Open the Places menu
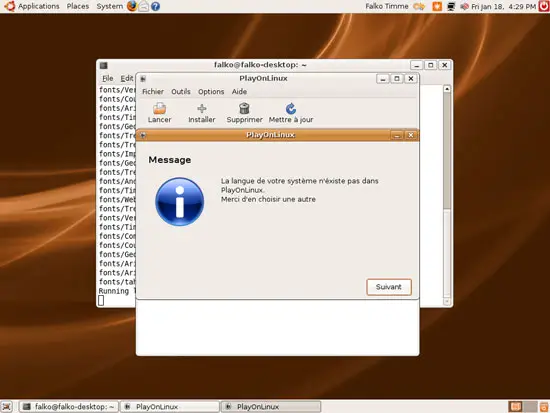550x413 pixels. click(78, 6)
